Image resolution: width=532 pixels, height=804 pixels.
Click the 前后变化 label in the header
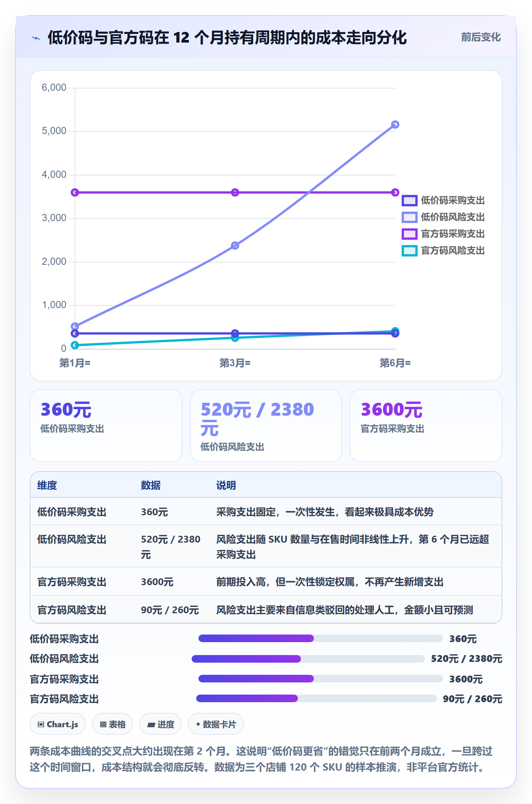click(481, 37)
